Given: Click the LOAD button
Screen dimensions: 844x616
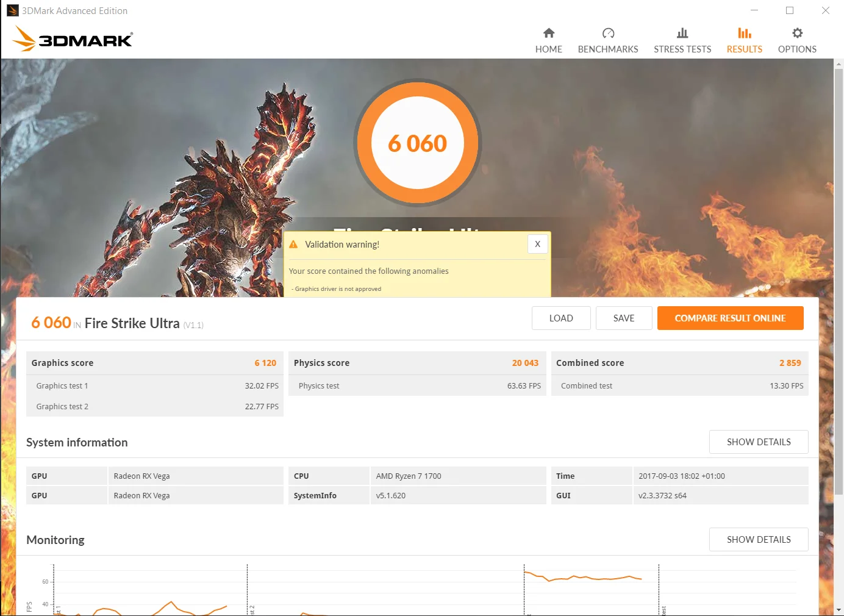Looking at the screenshot, I should (x=561, y=318).
